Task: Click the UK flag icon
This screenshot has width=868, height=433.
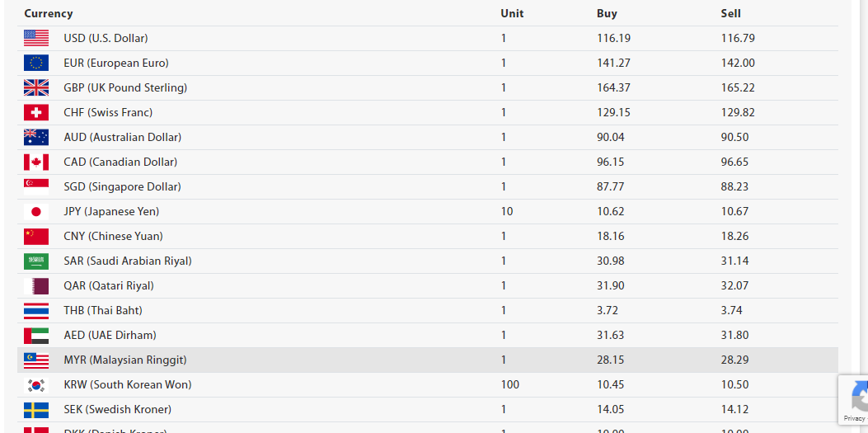Action: (x=36, y=87)
